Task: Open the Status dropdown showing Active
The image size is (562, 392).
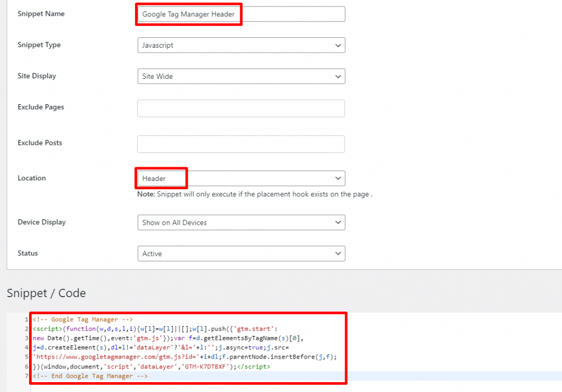Action: 241,253
